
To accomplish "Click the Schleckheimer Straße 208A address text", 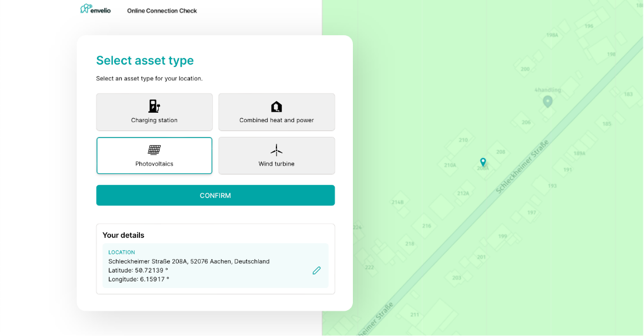I will coord(189,261).
